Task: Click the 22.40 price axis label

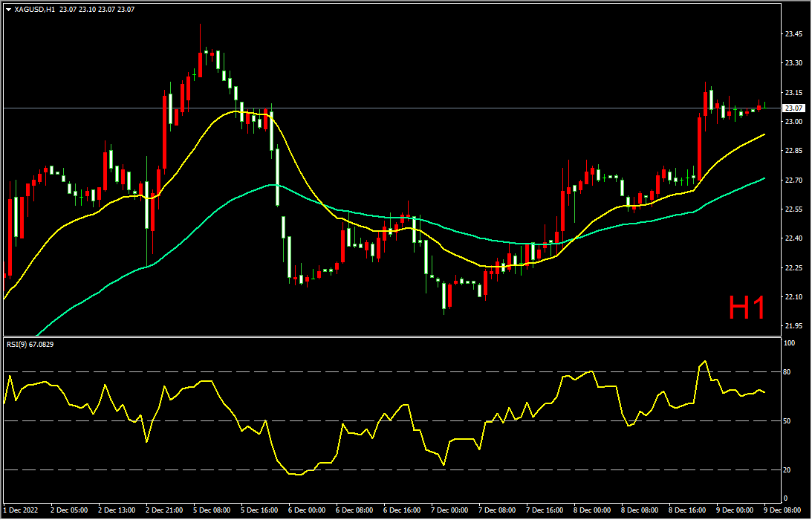Action: click(794, 238)
